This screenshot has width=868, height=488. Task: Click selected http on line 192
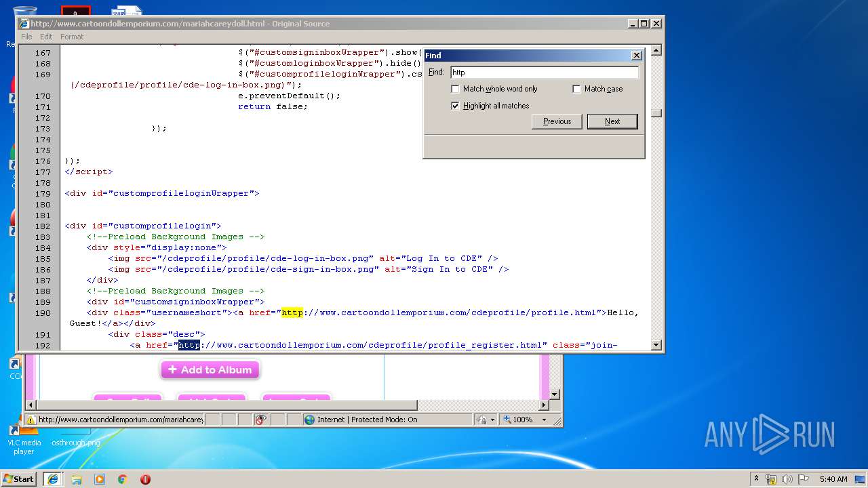(x=189, y=345)
